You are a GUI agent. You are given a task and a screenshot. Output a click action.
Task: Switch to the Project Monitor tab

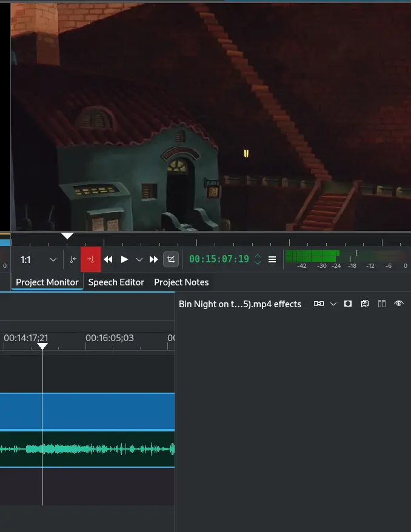click(x=47, y=282)
